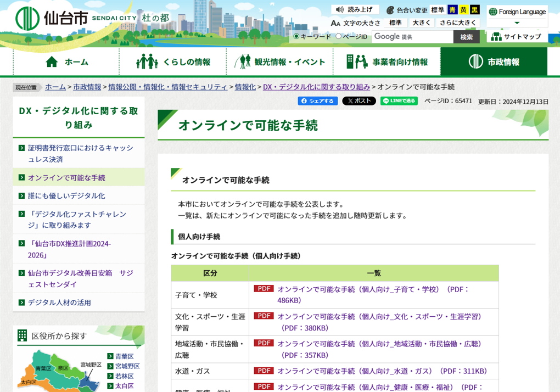
Task: Select the ページID search radio button
Action: tap(339, 37)
